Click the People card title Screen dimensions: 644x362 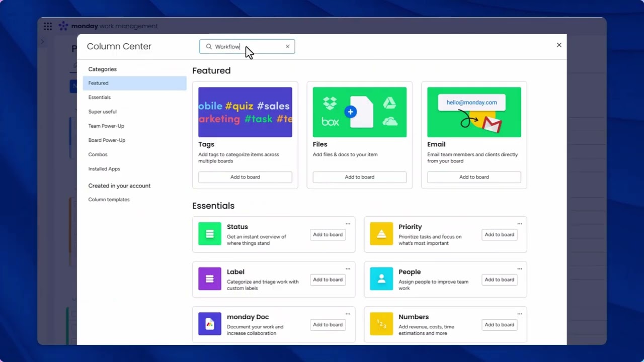pyautogui.click(x=410, y=272)
